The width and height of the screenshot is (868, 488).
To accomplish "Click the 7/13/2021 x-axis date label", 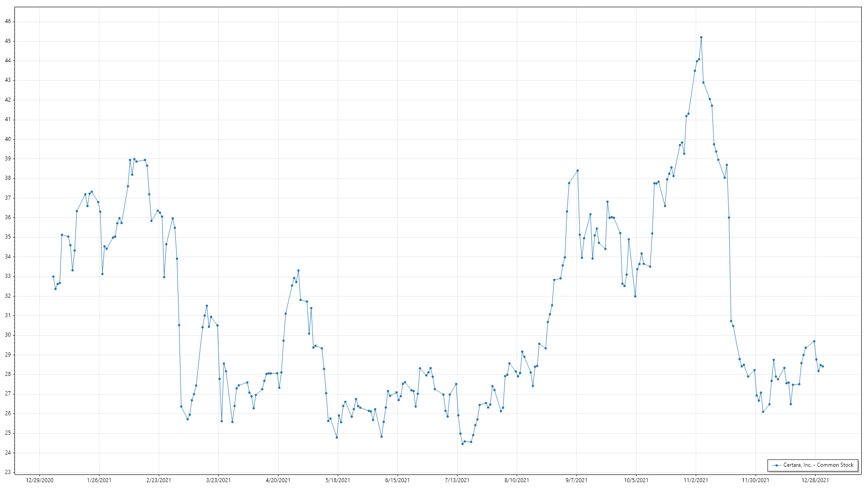I will (457, 480).
